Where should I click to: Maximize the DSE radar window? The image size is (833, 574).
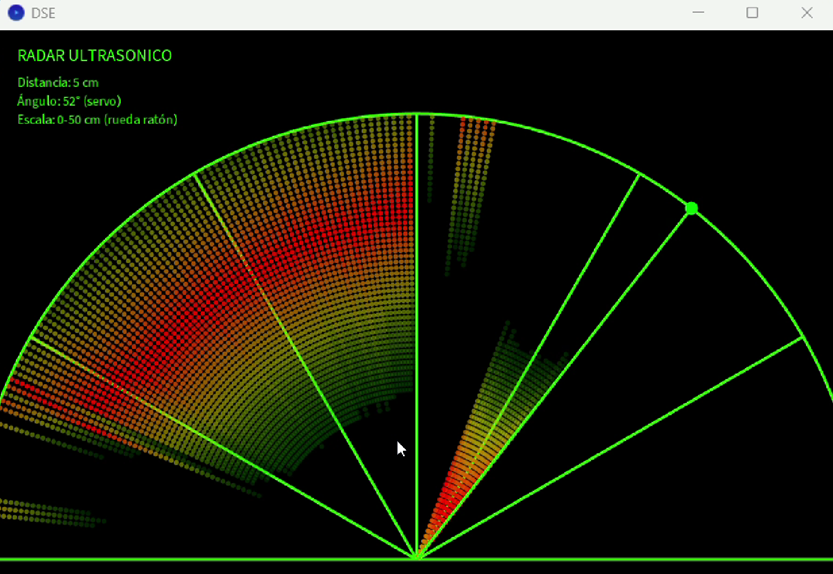(x=752, y=13)
